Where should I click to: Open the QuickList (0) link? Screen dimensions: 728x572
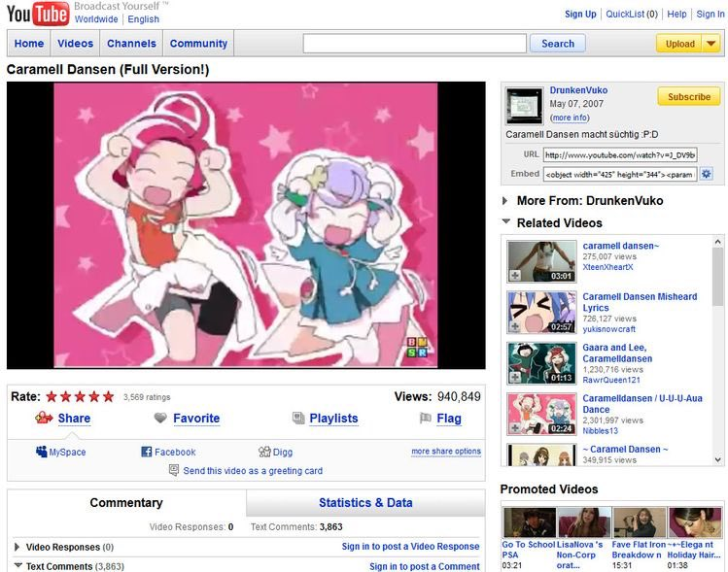point(632,14)
